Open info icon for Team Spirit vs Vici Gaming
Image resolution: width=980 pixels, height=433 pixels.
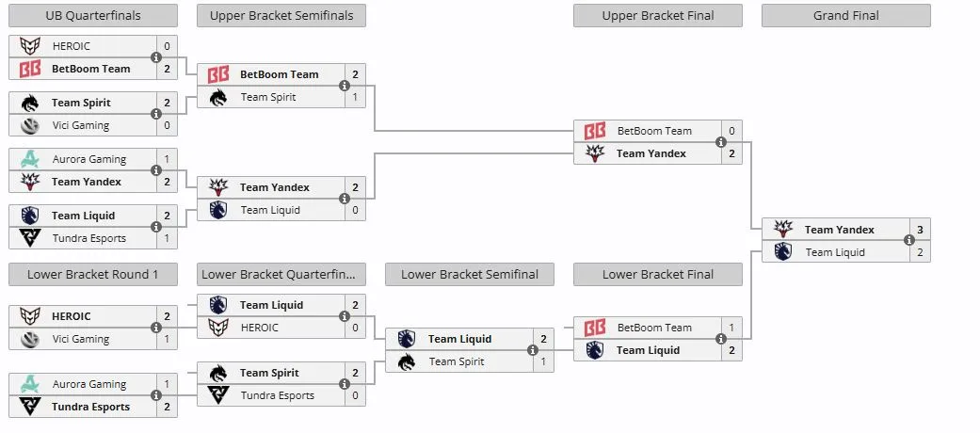156,114
